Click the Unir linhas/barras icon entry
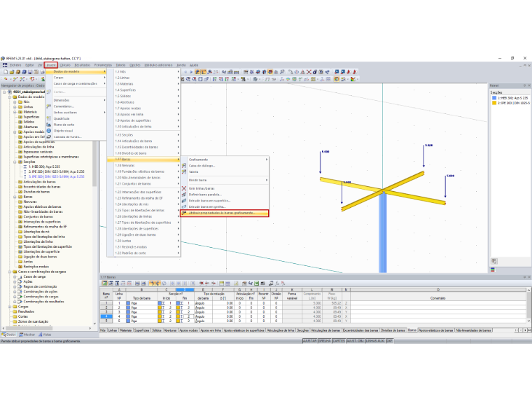The image size is (532, 399). (184, 188)
